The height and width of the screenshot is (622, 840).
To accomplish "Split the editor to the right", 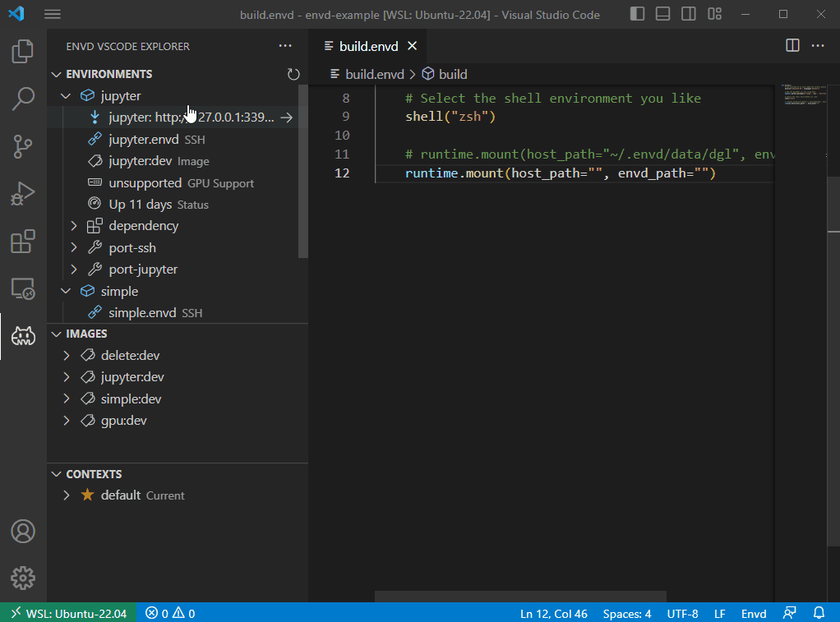I will [792, 45].
